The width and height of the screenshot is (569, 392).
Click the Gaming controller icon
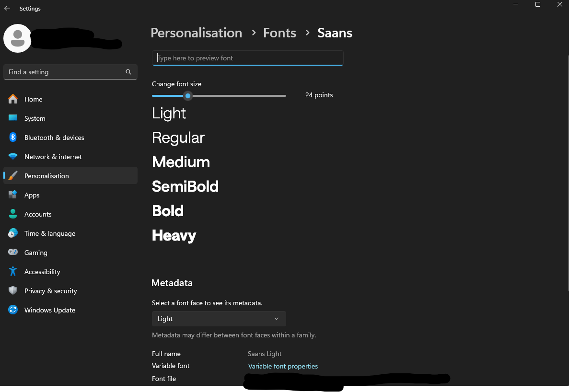13,253
